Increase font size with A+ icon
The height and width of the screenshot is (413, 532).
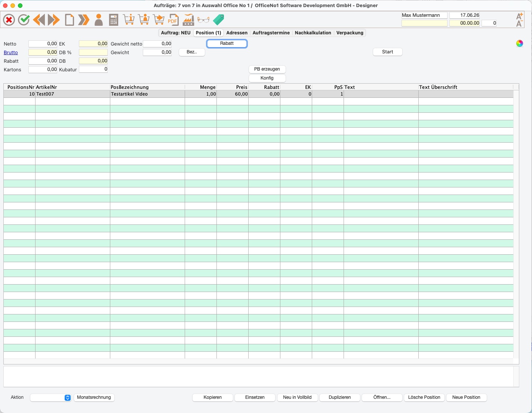[x=519, y=16]
